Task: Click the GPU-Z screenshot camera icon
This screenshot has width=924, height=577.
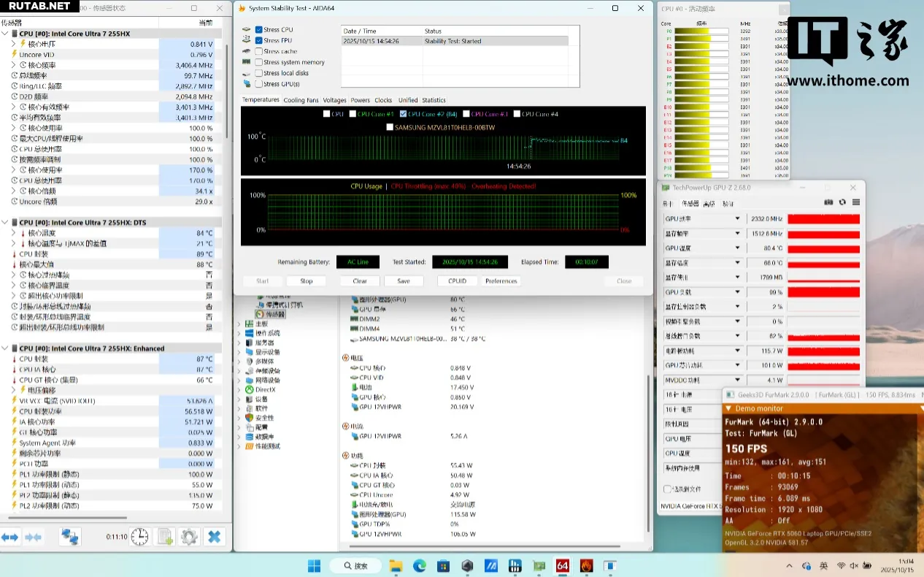Action: click(828, 202)
